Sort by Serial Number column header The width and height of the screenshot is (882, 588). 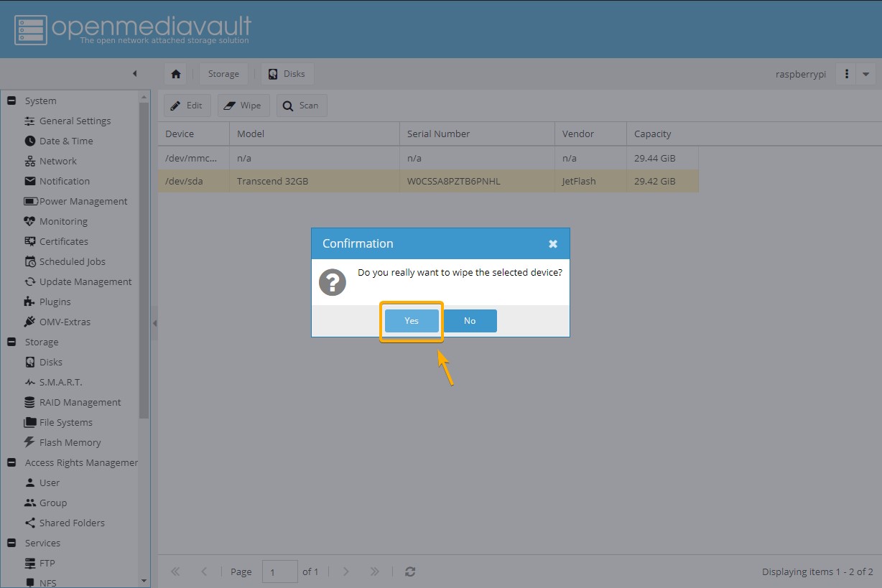point(478,134)
